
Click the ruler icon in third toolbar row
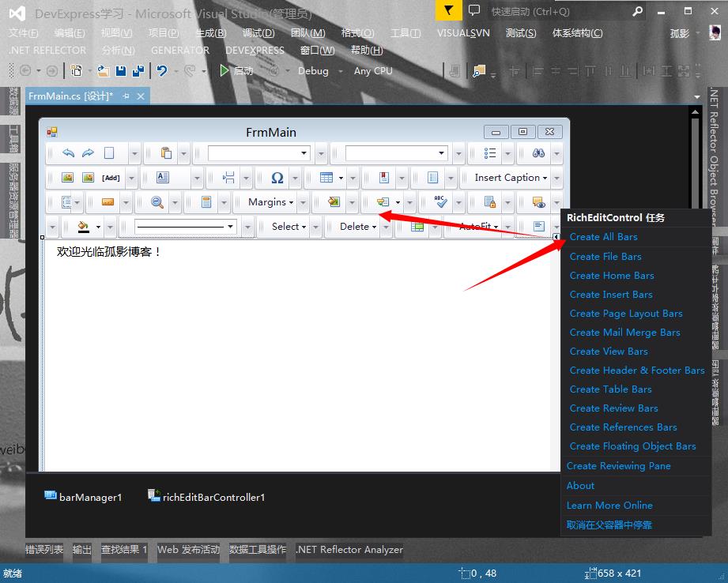point(108,202)
